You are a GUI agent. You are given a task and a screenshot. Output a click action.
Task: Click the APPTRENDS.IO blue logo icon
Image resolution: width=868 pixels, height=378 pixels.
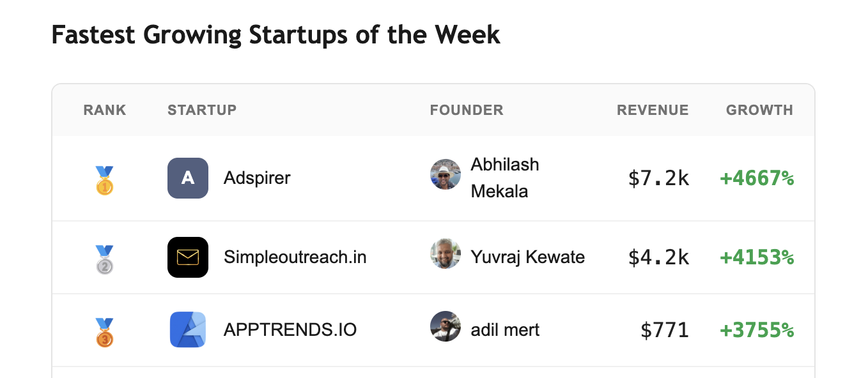[x=187, y=330]
